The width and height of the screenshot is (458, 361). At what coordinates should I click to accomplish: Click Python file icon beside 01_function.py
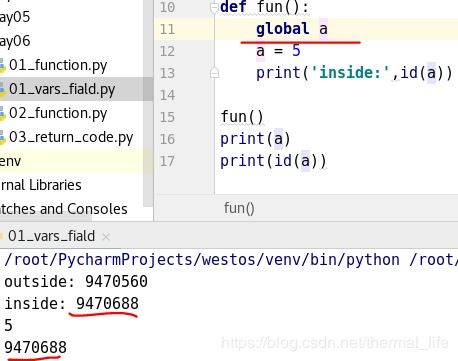[2, 65]
